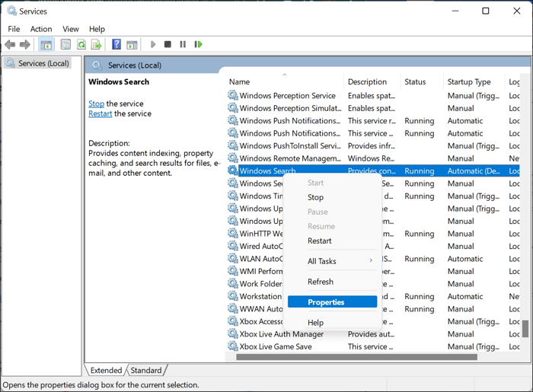The width and height of the screenshot is (533, 392).
Task: Select the Windows PushToInstall Servi... row
Action: [x=373, y=145]
